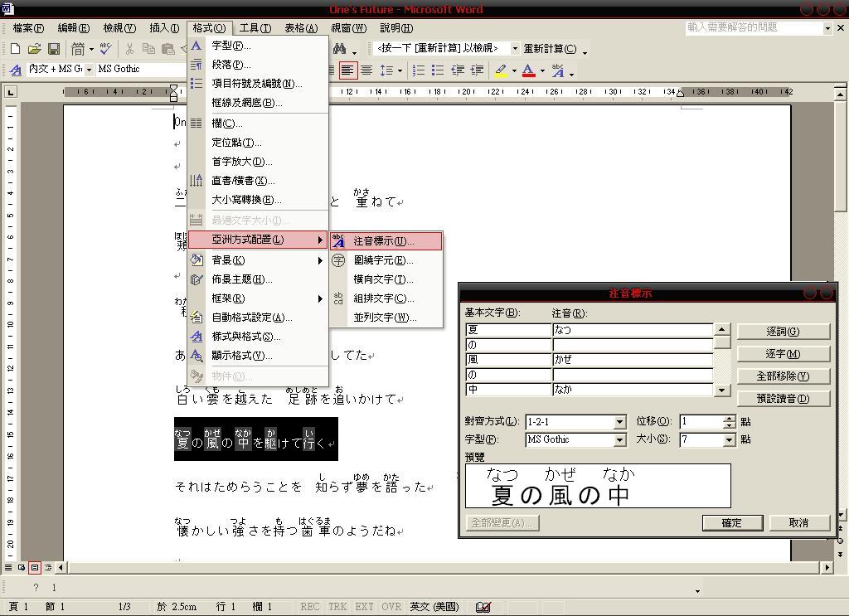Click the New blank document icon
Viewport: 854px width, 616px height.
pyautogui.click(x=15, y=49)
